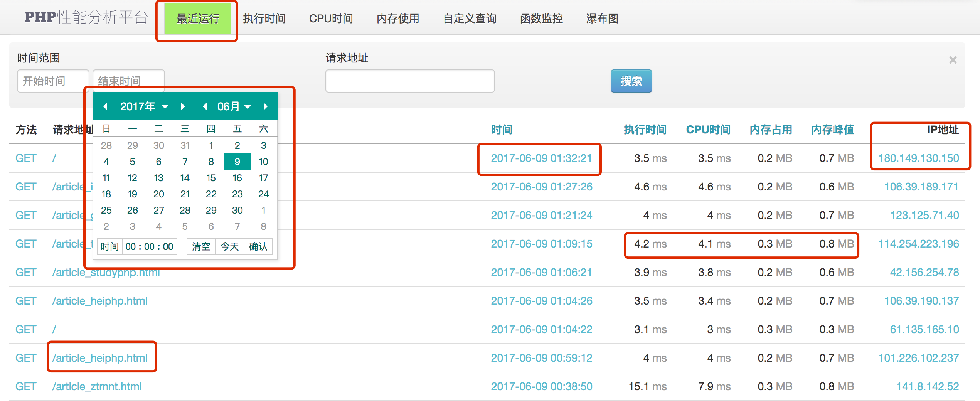980x401 pixels.
Task: Select day 12 in June calendar
Action: coord(133,178)
